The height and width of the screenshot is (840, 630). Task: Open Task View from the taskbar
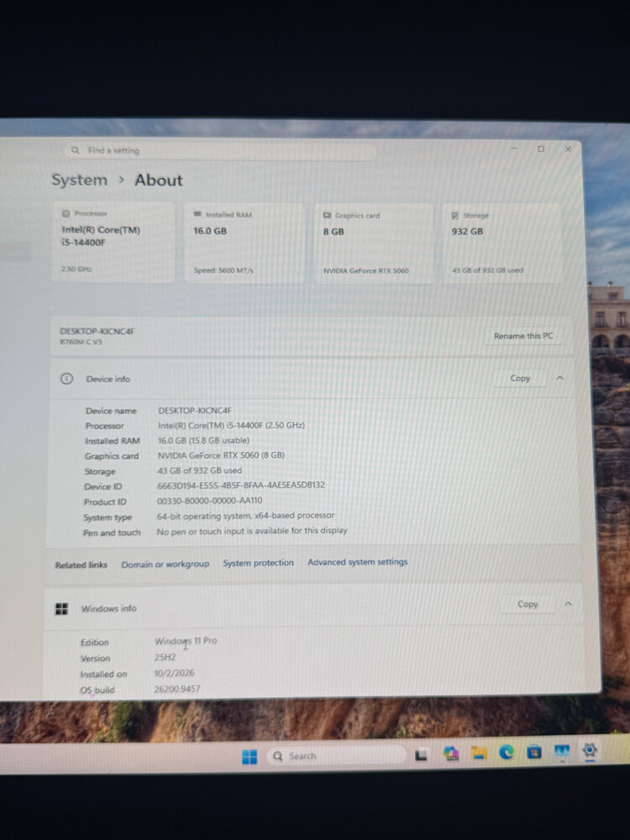(x=421, y=755)
